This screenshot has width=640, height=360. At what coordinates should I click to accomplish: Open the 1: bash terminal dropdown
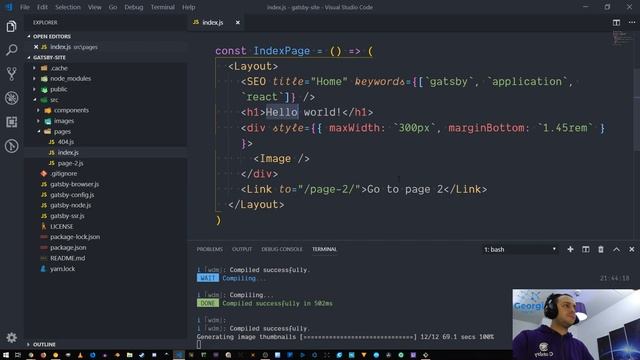pyautogui.click(x=520, y=249)
